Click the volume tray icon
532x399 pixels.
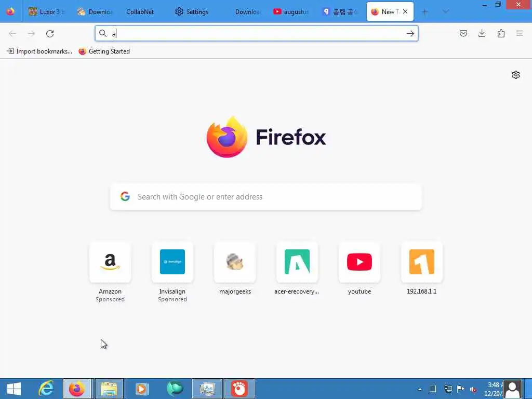pos(473,389)
